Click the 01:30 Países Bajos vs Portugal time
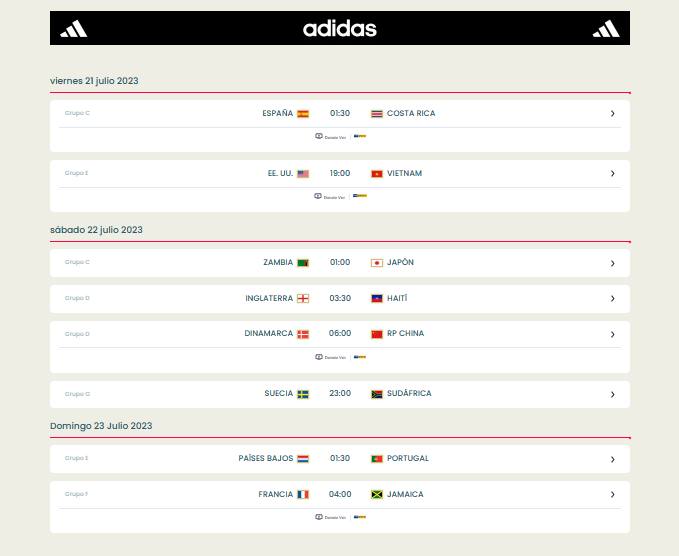The width and height of the screenshot is (679, 556). click(340, 458)
